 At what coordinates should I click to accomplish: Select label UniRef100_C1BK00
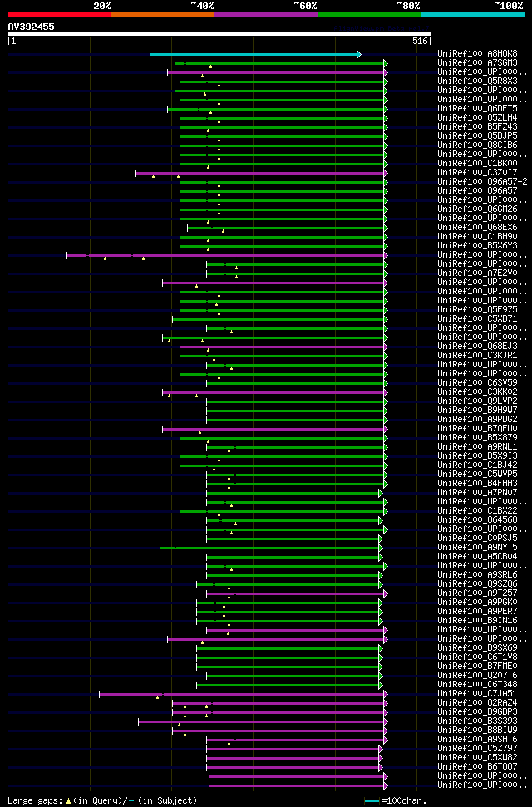coord(477,163)
